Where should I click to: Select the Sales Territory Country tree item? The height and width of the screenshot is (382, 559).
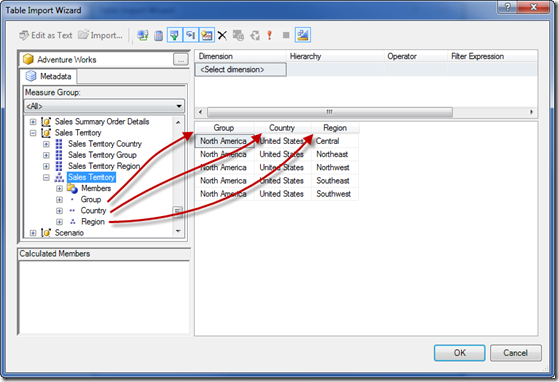(x=105, y=144)
